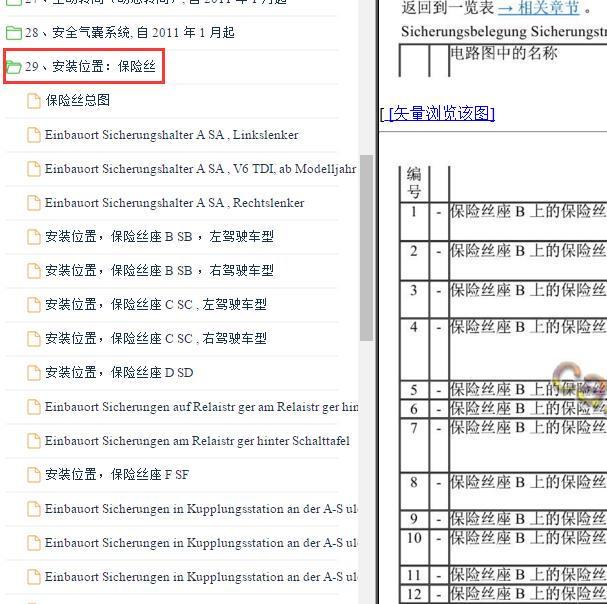This screenshot has width=607, height=604.
Task: Click the 电路图中的名称 column header
Action: click(x=503, y=53)
